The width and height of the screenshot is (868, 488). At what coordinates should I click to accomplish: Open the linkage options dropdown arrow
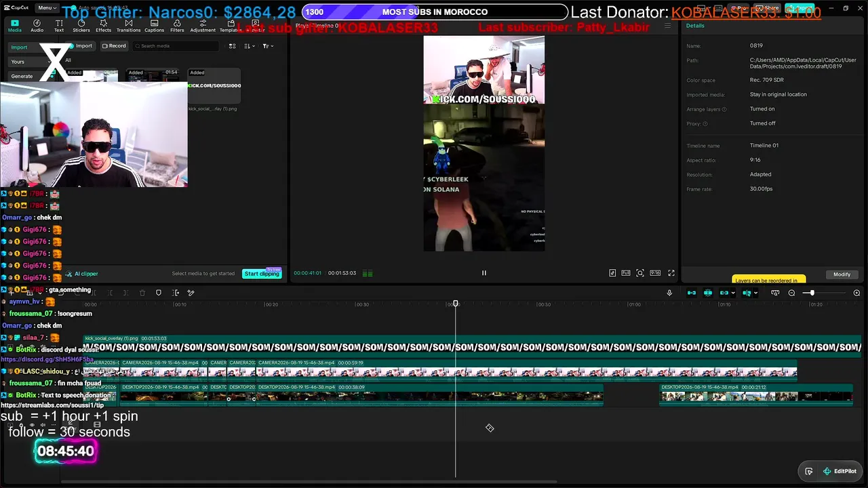pos(733,293)
